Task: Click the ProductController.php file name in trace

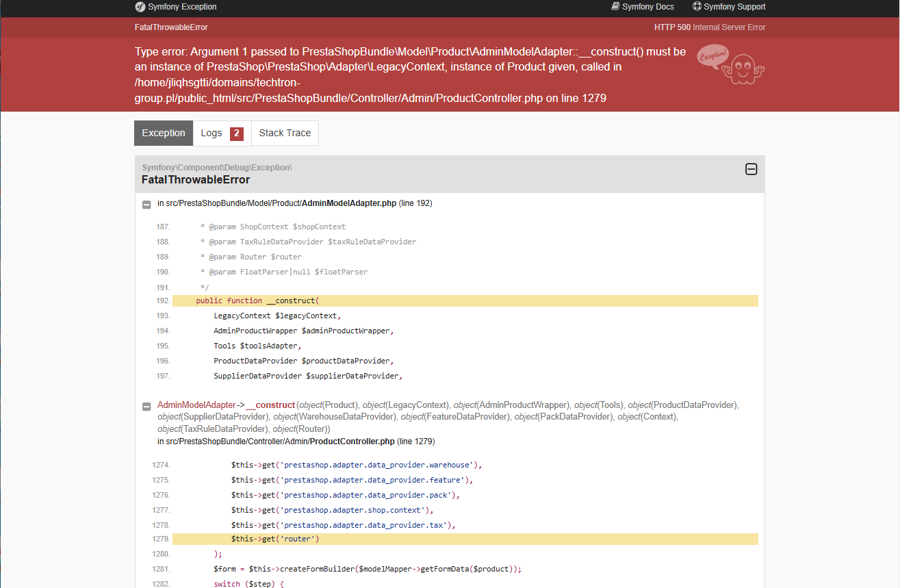Action: [352, 442]
